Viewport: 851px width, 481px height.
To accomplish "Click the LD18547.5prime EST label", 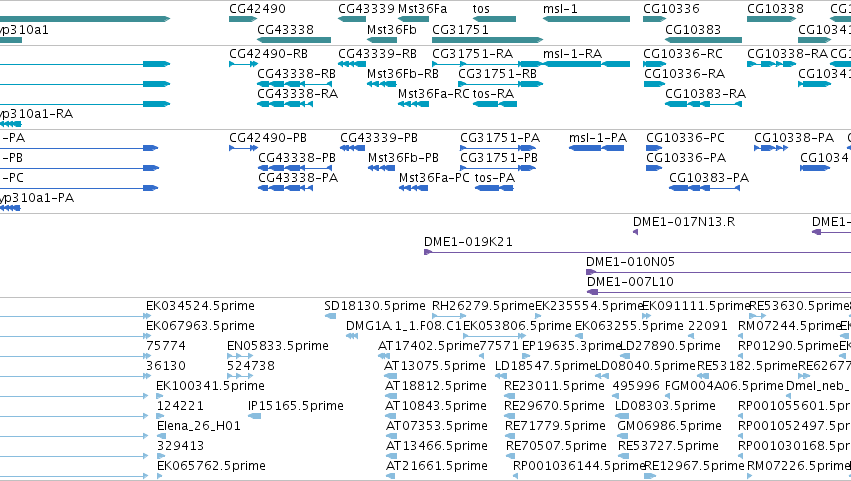I will click(x=545, y=366).
